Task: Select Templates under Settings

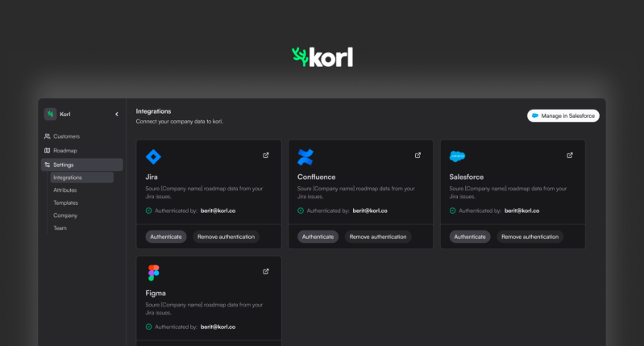Action: (x=65, y=202)
